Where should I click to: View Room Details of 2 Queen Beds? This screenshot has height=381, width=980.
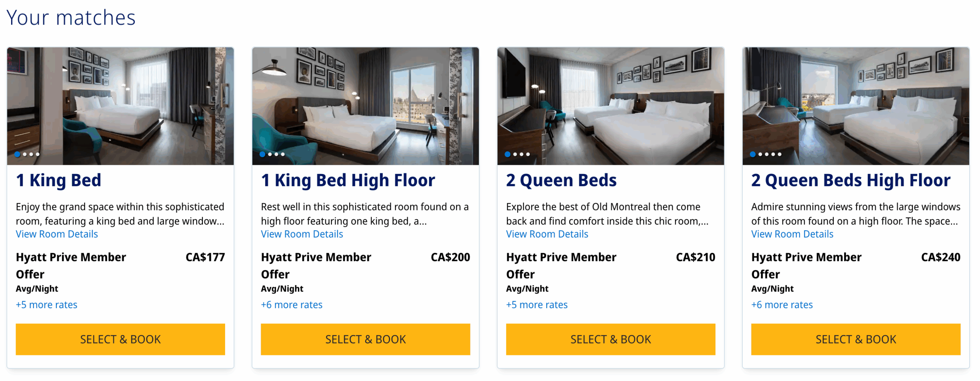click(547, 234)
